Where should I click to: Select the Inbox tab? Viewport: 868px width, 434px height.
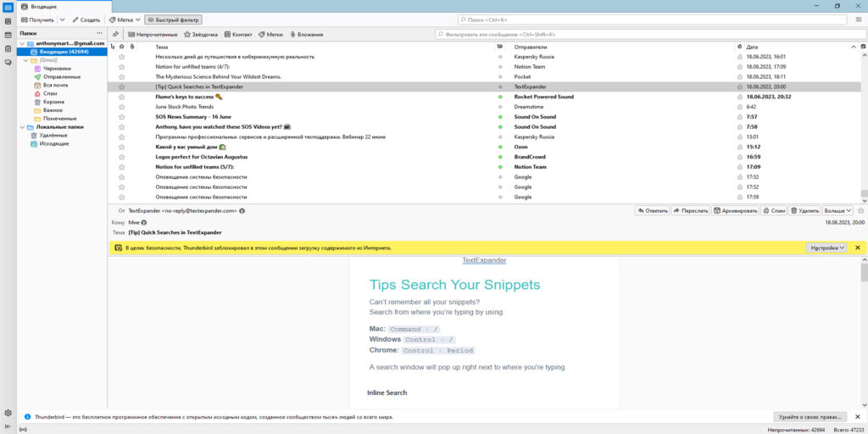click(64, 6)
